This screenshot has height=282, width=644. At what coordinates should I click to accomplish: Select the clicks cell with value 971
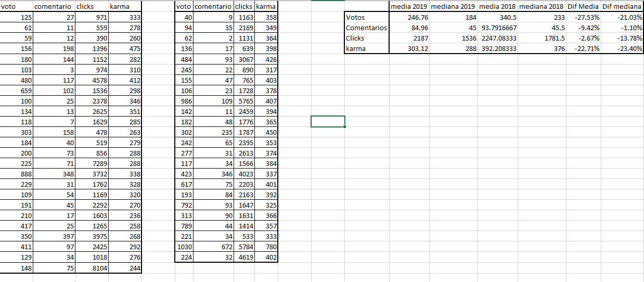click(92, 18)
